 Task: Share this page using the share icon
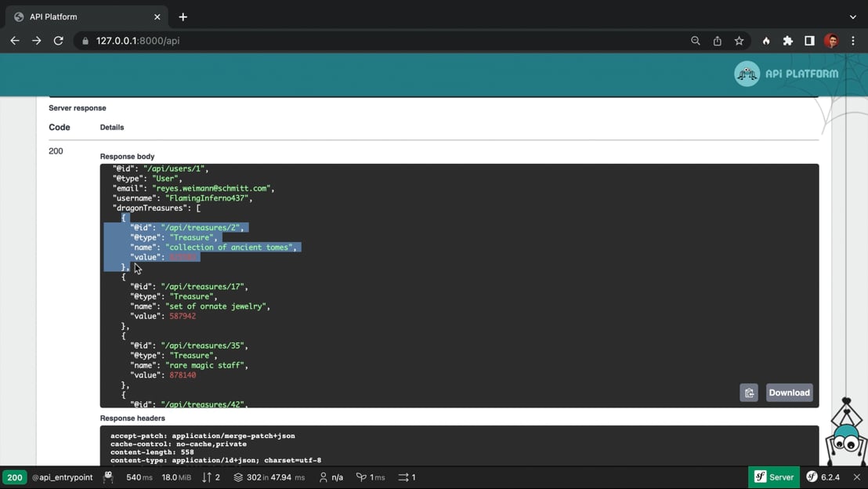[717, 41]
